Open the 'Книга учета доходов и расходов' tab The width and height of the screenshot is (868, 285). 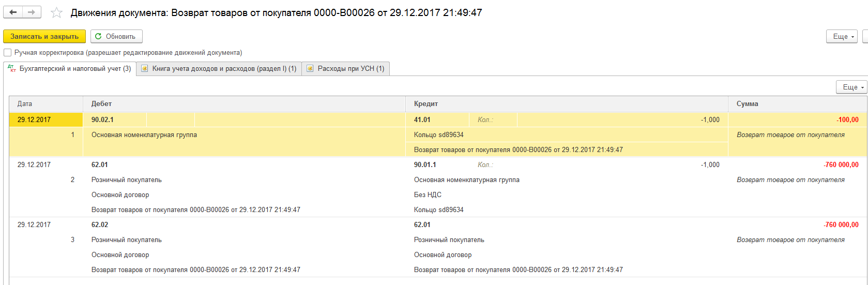tap(219, 68)
